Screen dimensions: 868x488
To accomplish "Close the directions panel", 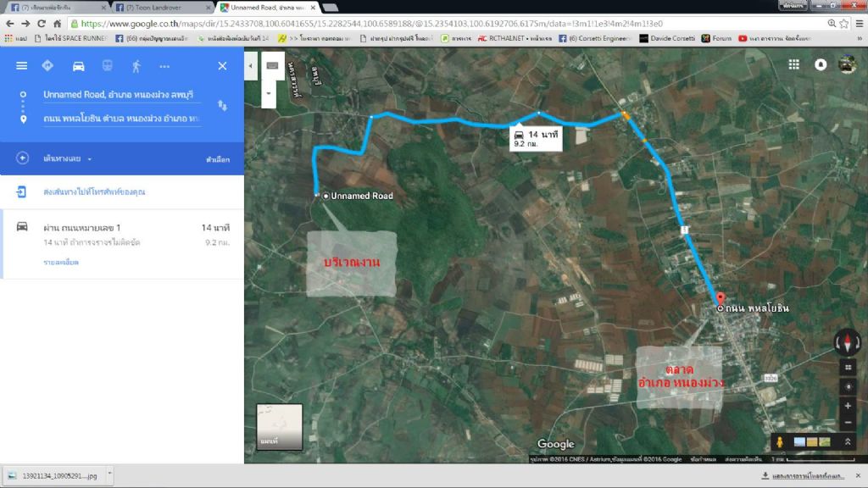I will 222,66.
